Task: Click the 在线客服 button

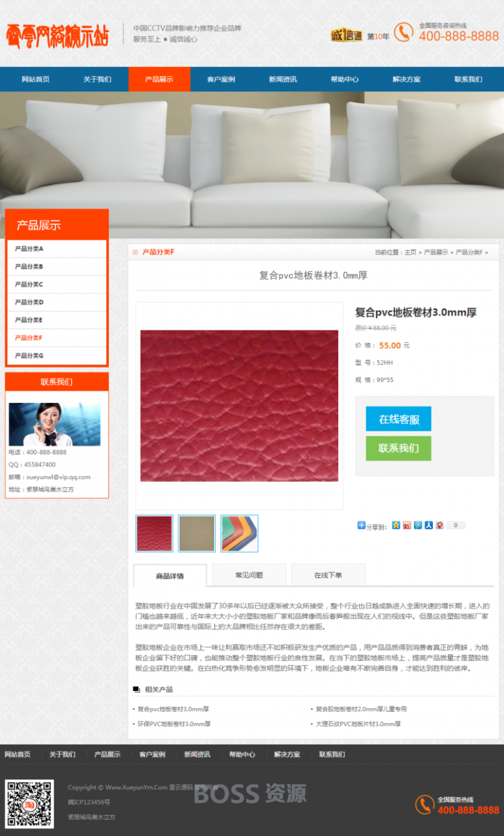Action: point(398,419)
